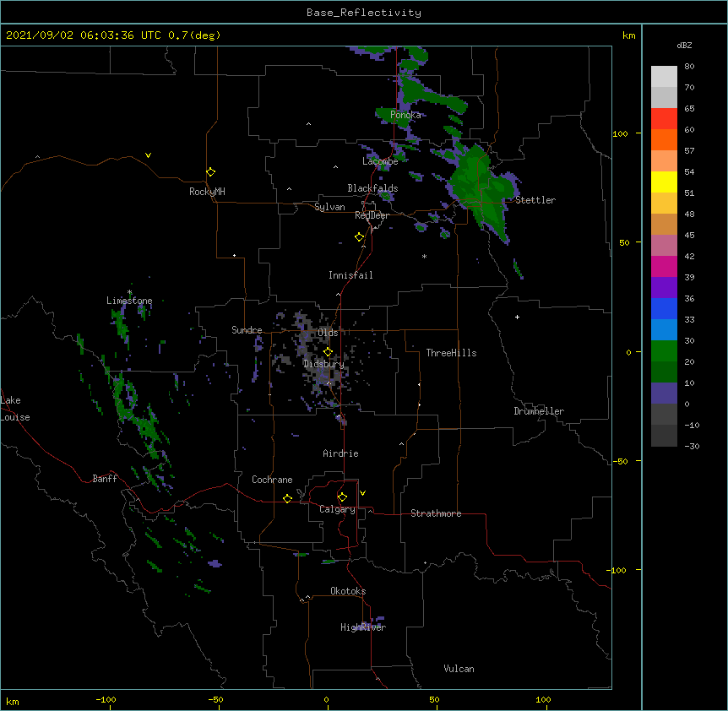This screenshot has width=728, height=711.
Task: Click the yellow diamond marker above RockyMH
Action: pos(210,172)
